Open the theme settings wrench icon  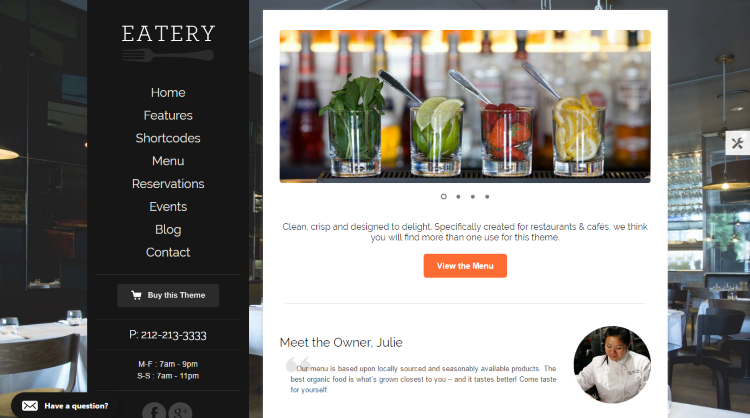tap(737, 143)
